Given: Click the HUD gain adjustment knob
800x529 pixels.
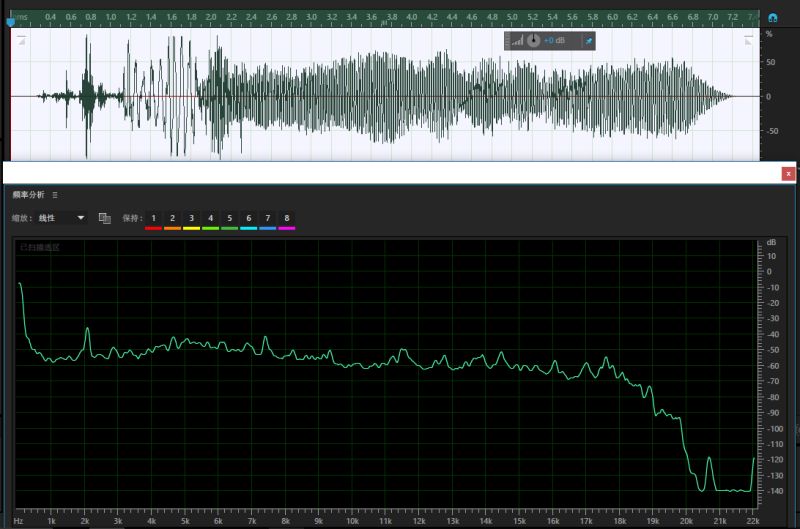Looking at the screenshot, I should pyautogui.click(x=533, y=40).
